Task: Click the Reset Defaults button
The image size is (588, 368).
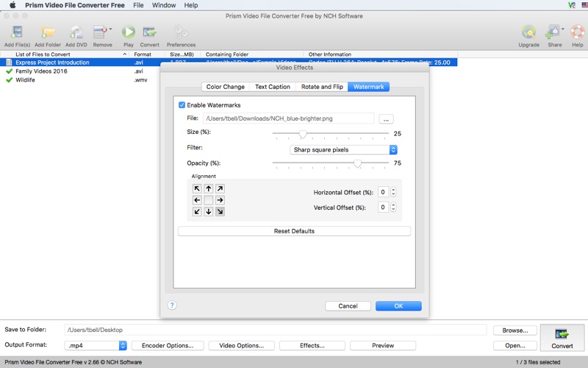Action: tap(294, 231)
